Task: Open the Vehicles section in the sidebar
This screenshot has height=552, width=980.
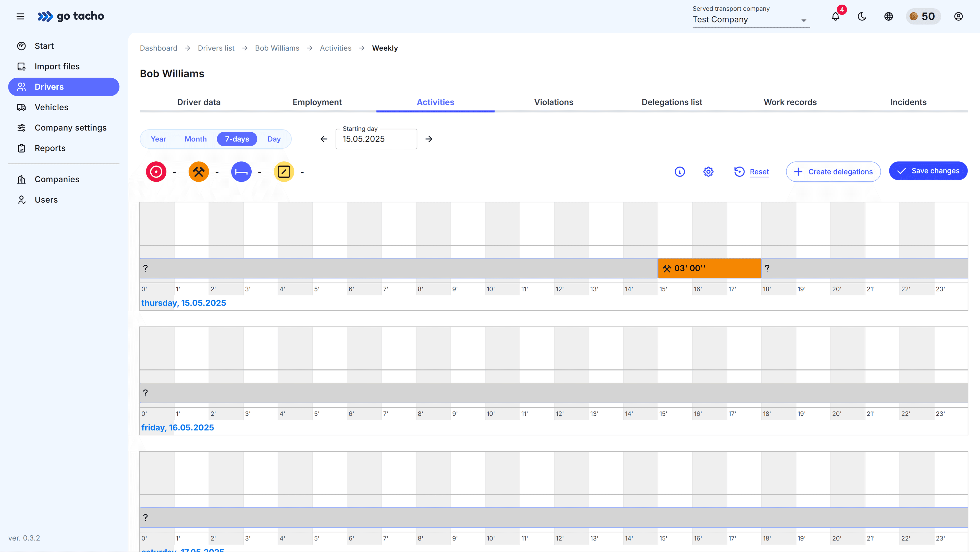Action: coord(51,107)
